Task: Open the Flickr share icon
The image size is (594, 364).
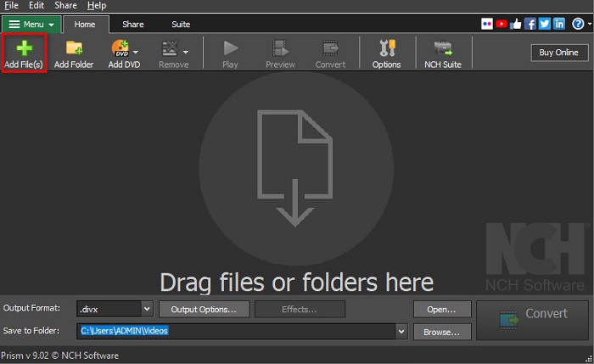Action: pos(488,24)
